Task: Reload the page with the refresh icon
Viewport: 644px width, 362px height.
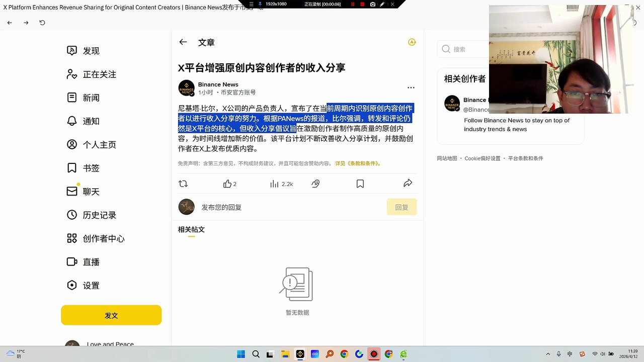Action: (42, 23)
